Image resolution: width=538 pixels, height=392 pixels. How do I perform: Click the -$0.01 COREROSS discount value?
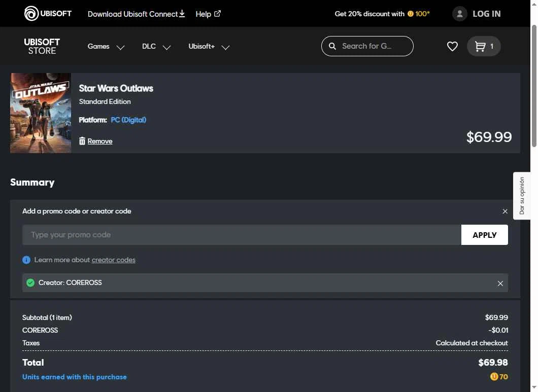tap(498, 330)
